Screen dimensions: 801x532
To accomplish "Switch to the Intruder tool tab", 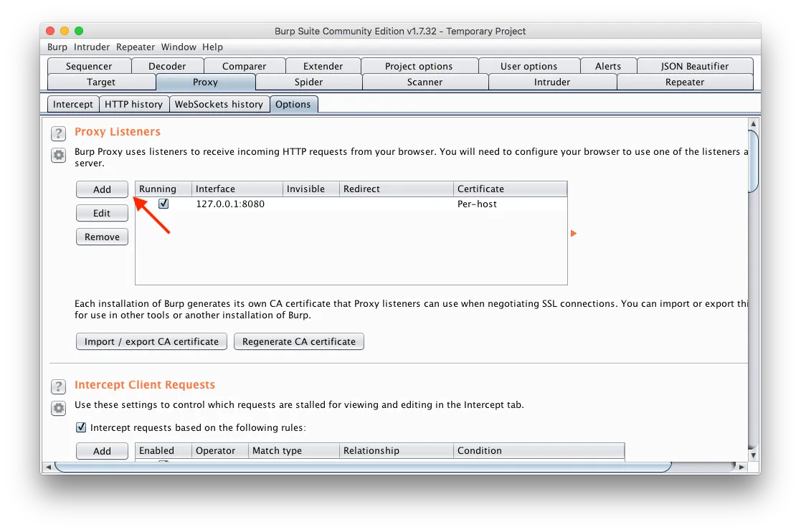I will point(551,82).
